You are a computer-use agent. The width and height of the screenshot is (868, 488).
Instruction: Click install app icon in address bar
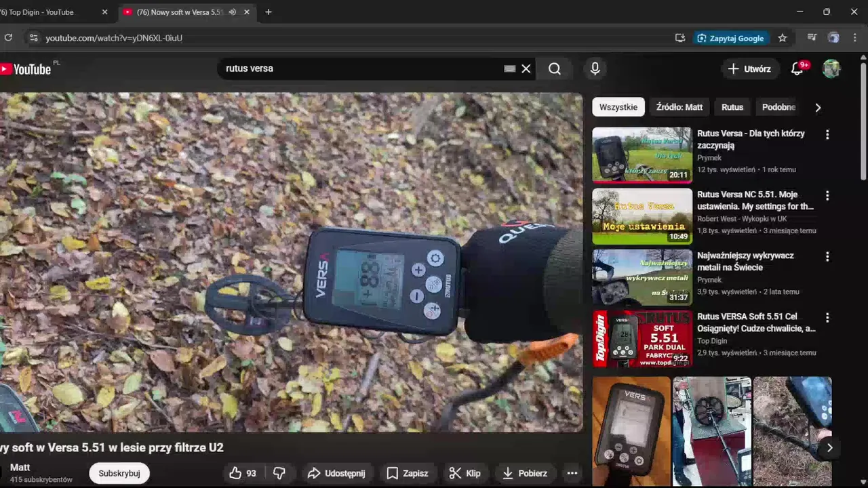680,38
